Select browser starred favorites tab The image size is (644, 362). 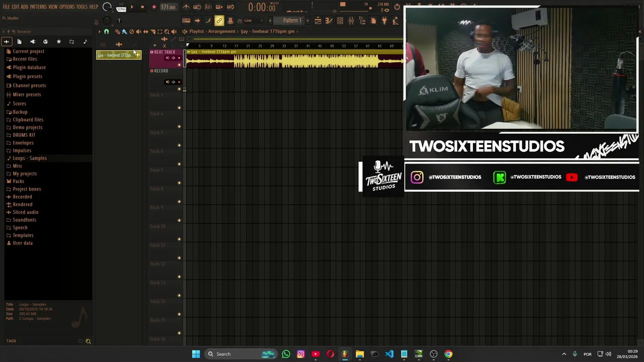[58, 42]
